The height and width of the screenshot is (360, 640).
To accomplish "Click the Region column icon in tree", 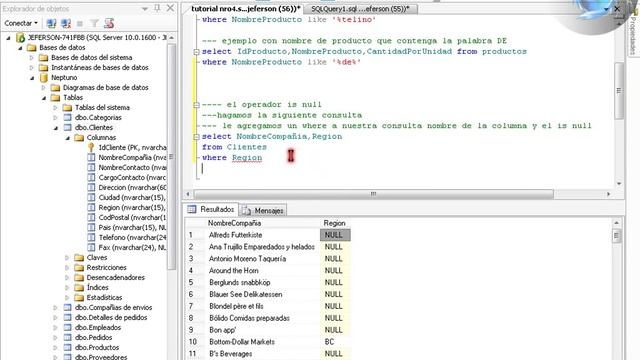I will pos(91,207).
